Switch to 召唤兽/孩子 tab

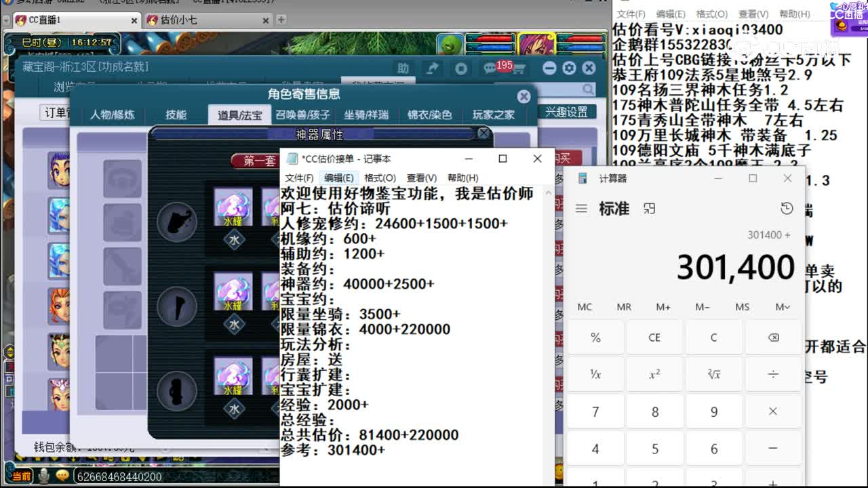(302, 115)
